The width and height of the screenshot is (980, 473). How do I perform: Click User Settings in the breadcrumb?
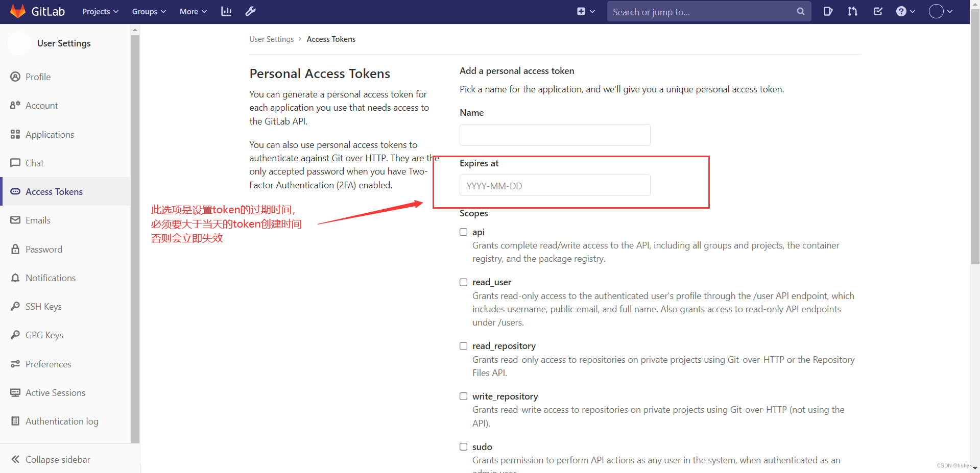[x=271, y=39]
